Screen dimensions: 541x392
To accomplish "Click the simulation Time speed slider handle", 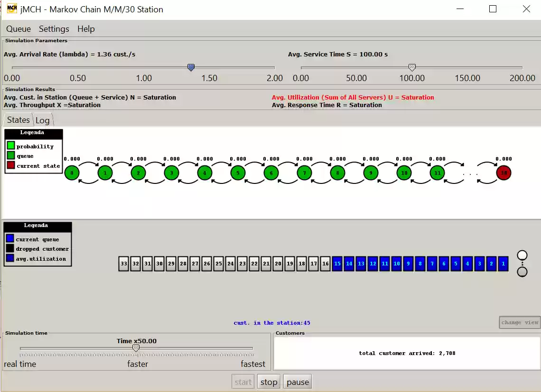I will coord(136,347).
